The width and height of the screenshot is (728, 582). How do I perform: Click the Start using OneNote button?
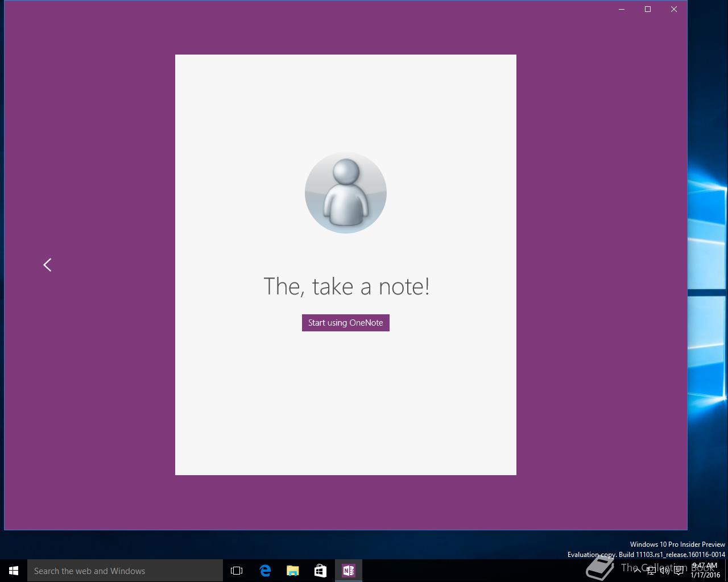point(345,323)
